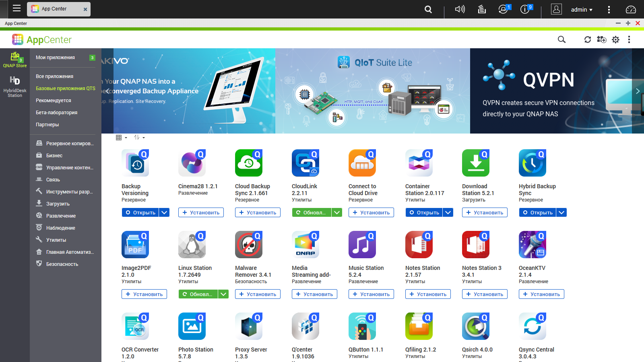644x362 pixels.
Task: Open the CloudLink app icon
Action: coord(305,163)
